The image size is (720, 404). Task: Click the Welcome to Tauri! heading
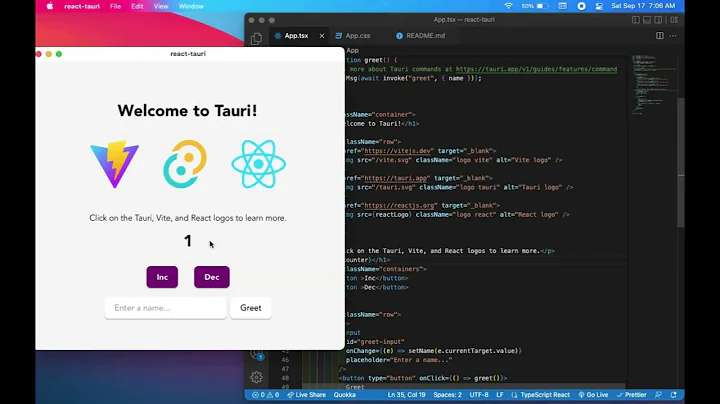tap(187, 111)
